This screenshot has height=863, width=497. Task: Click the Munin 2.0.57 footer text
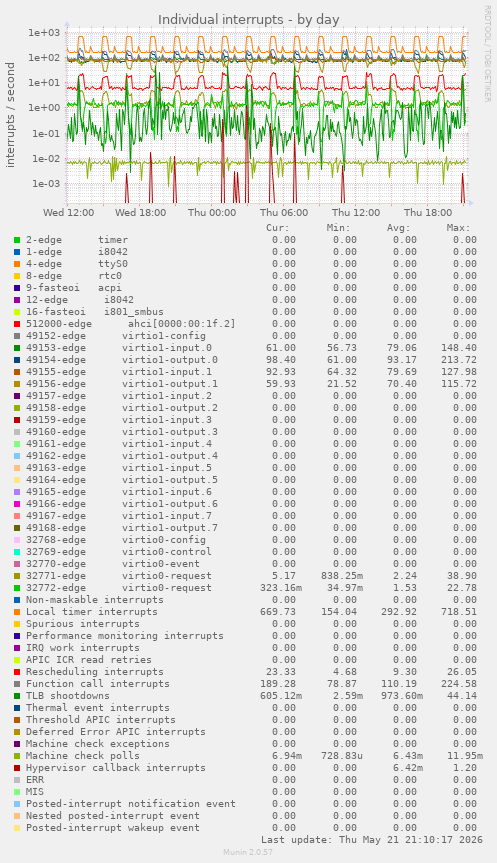pos(248,852)
